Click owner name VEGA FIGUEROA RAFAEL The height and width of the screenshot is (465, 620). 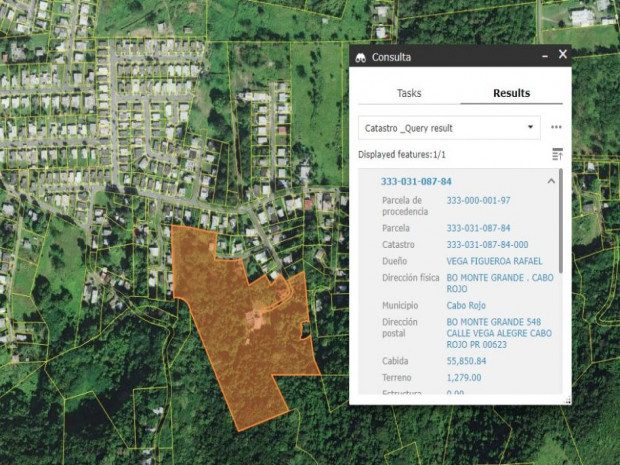494,261
